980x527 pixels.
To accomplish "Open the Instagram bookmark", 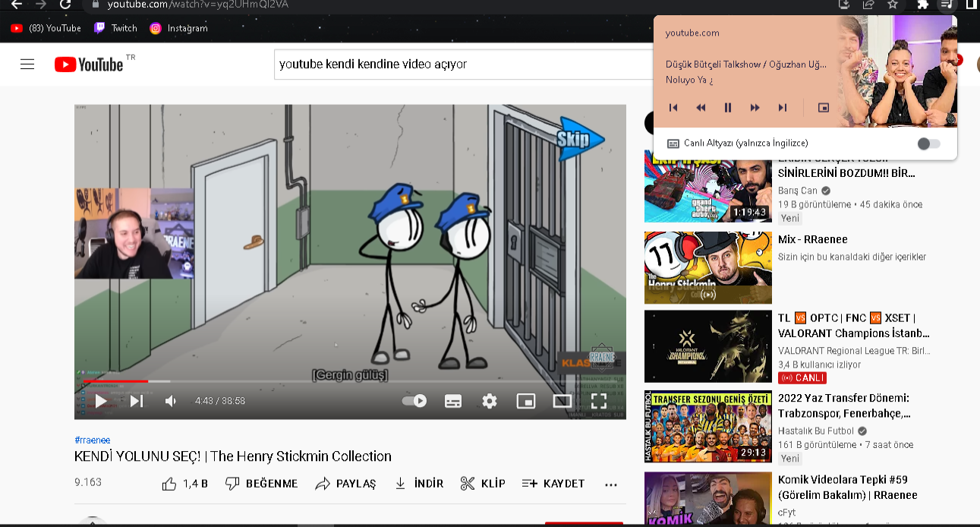I will point(178,28).
